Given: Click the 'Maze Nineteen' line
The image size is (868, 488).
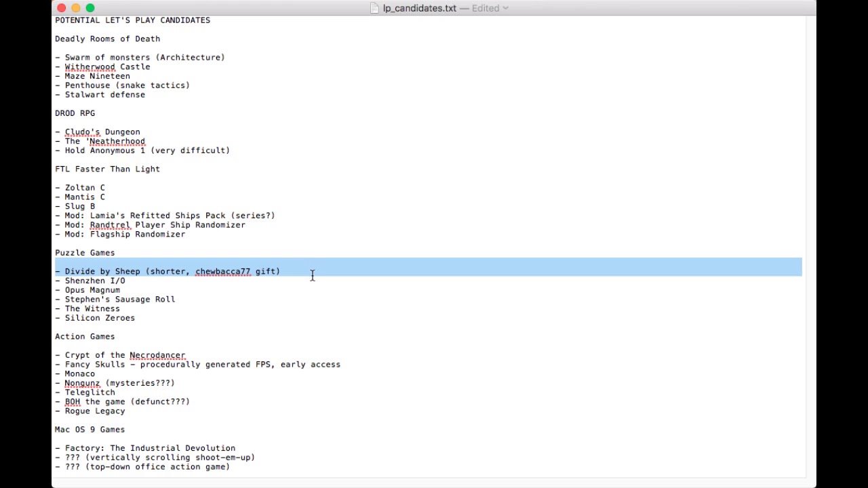Looking at the screenshot, I should [x=92, y=76].
